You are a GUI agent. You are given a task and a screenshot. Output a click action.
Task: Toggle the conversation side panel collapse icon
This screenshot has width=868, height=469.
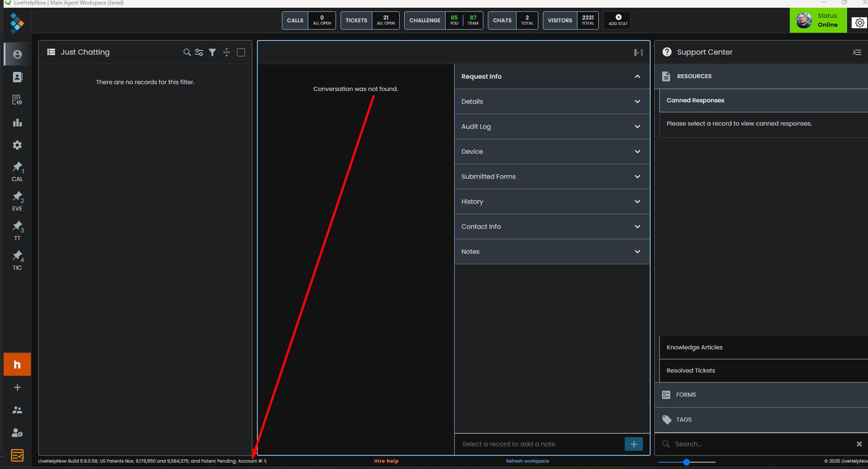point(638,53)
